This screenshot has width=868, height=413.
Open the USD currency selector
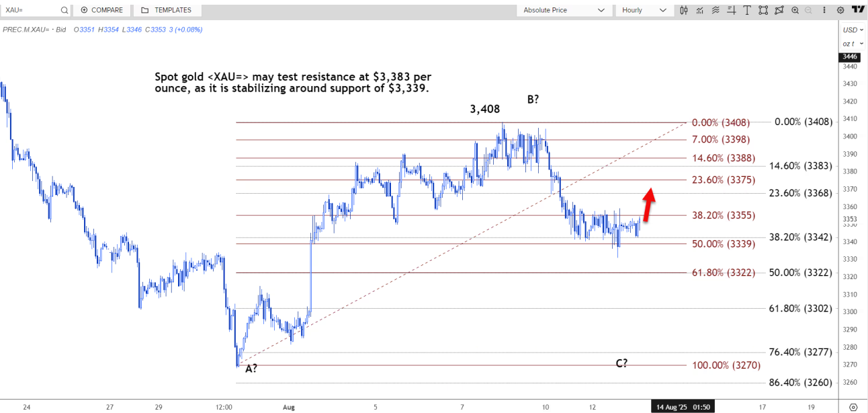(851, 30)
